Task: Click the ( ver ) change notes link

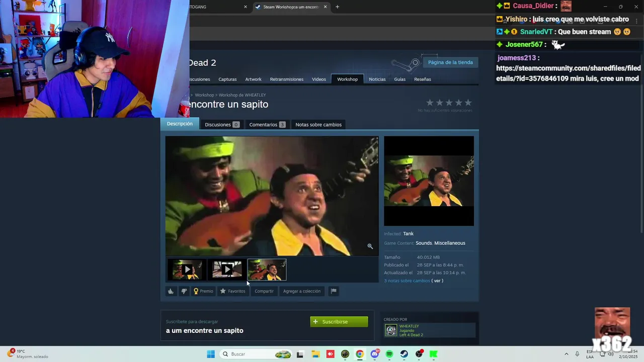Action: (437, 281)
